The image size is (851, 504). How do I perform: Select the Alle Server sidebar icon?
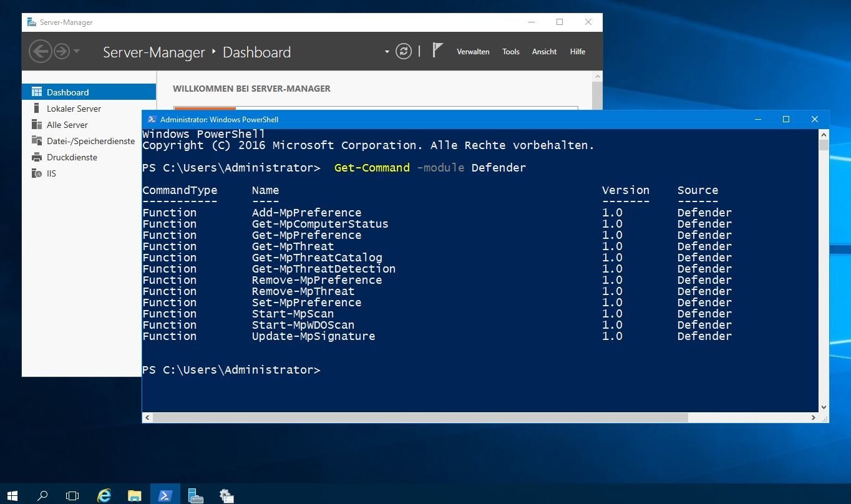point(36,124)
